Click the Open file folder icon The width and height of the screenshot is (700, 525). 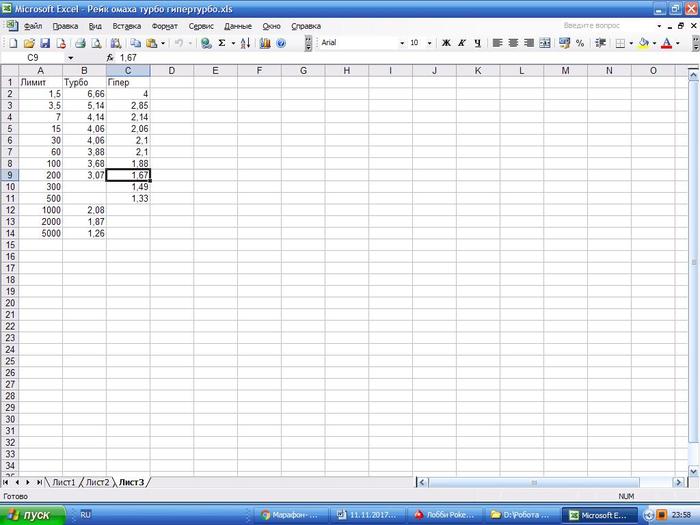click(29, 43)
